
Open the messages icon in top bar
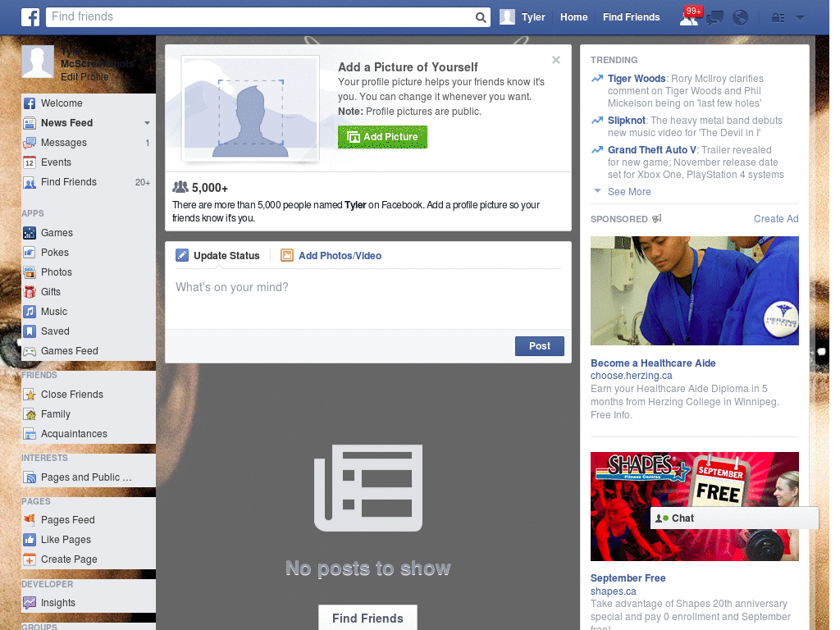[714, 18]
